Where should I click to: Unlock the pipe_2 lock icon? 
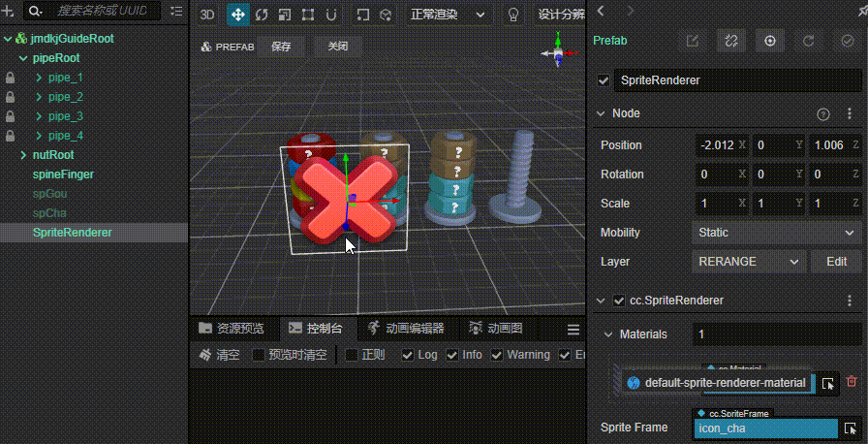[x=10, y=97]
